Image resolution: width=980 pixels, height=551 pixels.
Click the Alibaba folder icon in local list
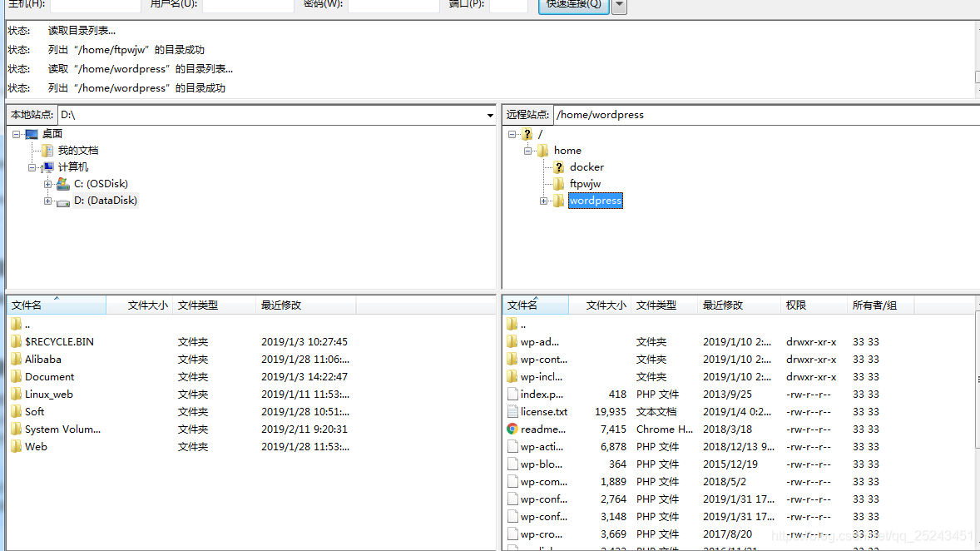click(17, 359)
